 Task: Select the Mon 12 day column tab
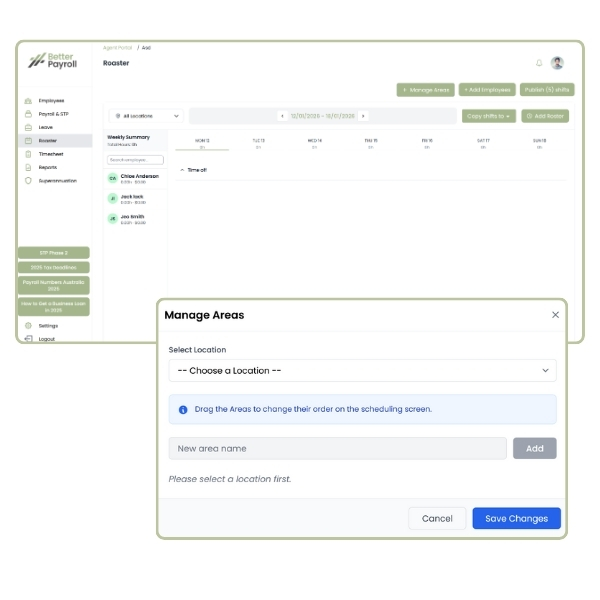[202, 143]
